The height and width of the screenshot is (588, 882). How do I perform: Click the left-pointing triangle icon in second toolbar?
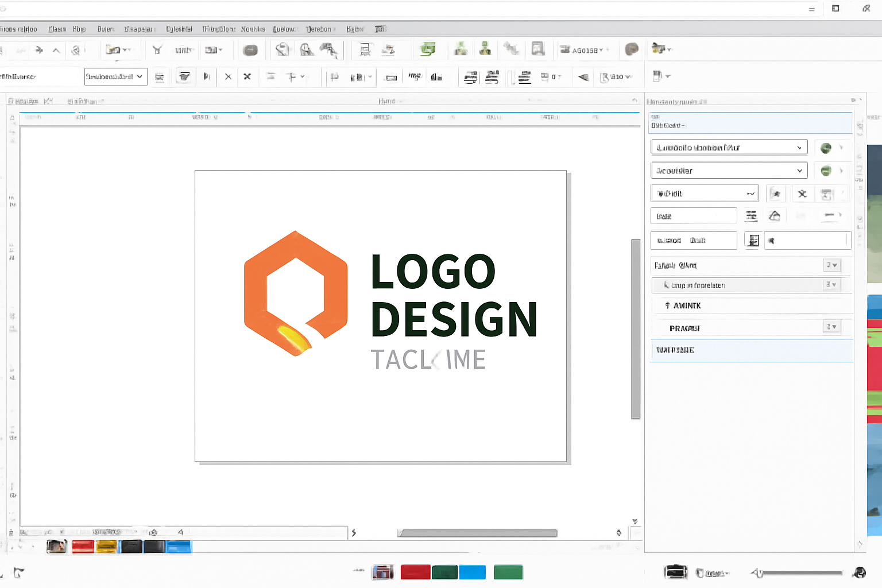(x=583, y=77)
